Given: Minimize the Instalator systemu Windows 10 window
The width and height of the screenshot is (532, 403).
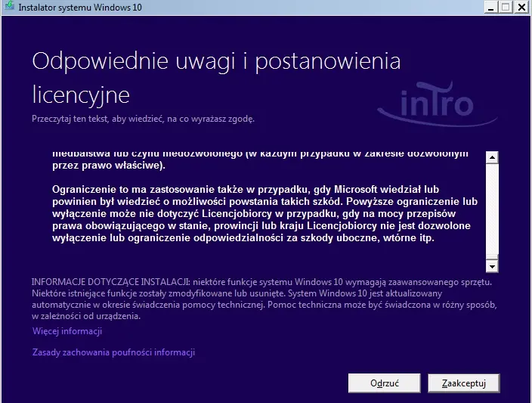Looking at the screenshot, I should click(x=490, y=7).
